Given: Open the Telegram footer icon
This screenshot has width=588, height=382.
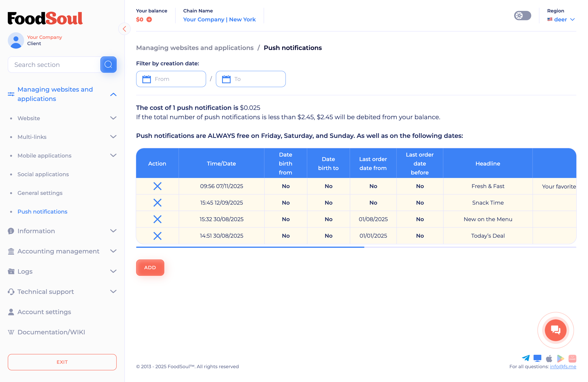Looking at the screenshot, I should tap(526, 358).
